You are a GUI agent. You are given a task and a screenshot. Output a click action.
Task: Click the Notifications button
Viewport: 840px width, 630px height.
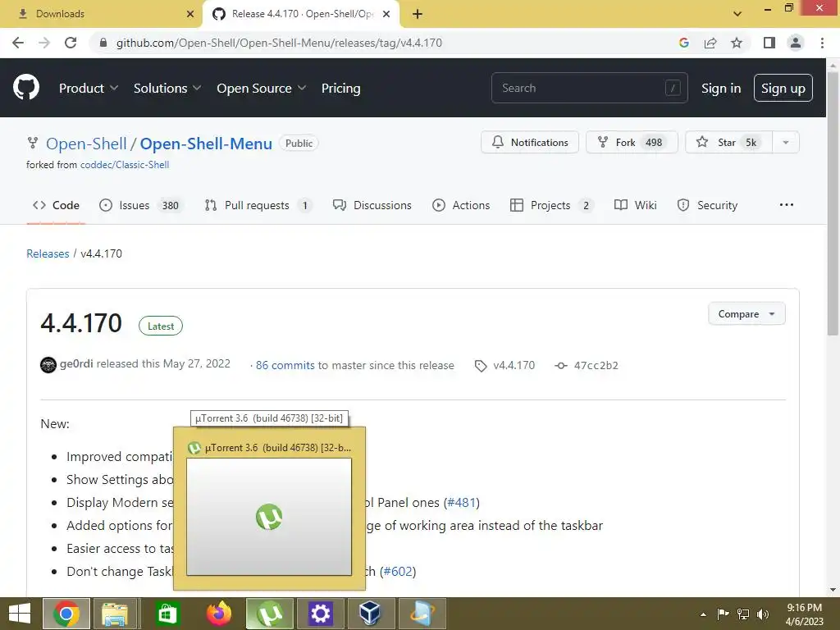pos(530,143)
